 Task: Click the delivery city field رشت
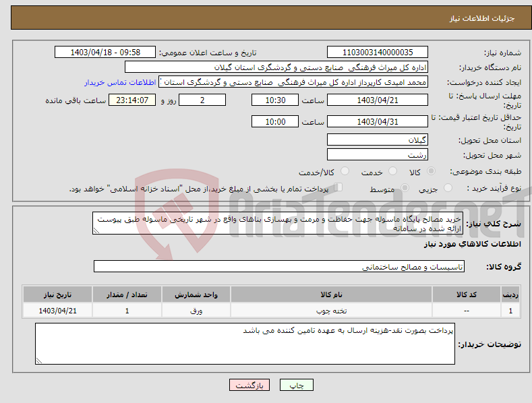click(x=378, y=155)
